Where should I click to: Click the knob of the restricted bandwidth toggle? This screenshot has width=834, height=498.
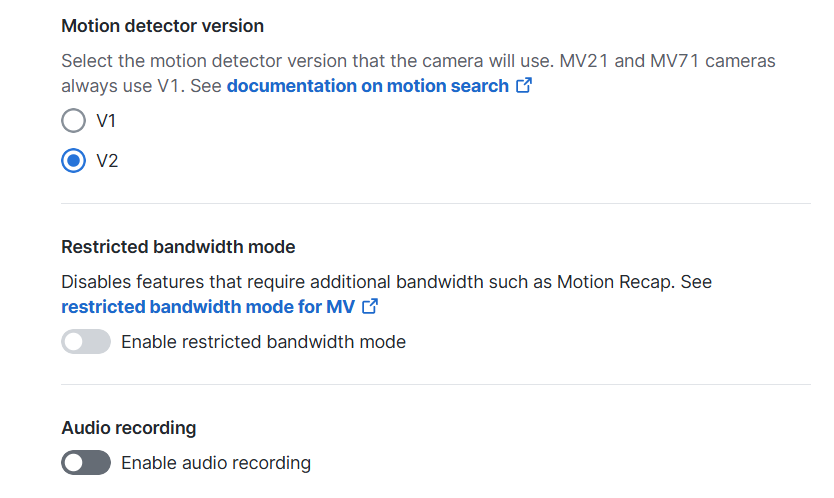pyautogui.click(x=75, y=342)
